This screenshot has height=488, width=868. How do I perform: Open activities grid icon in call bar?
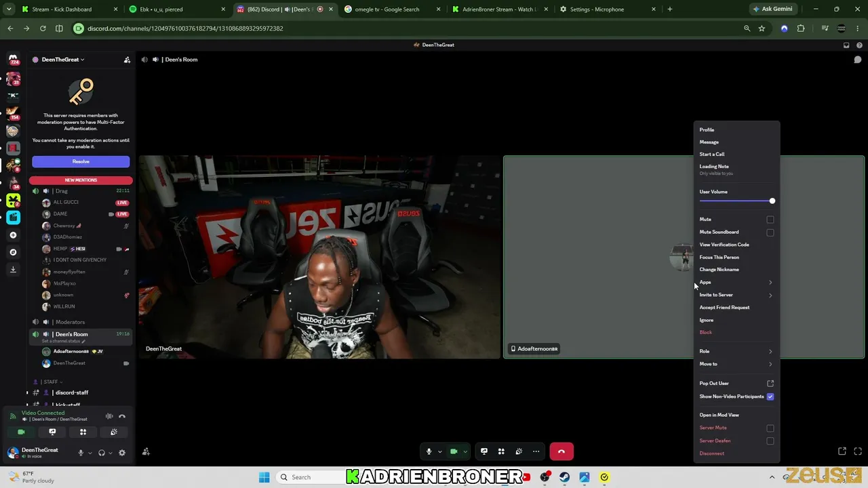(501, 451)
